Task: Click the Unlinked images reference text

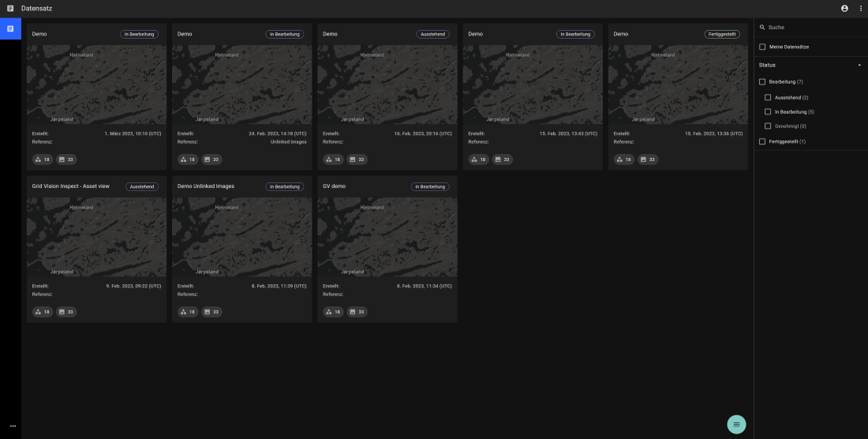Action: pos(288,141)
